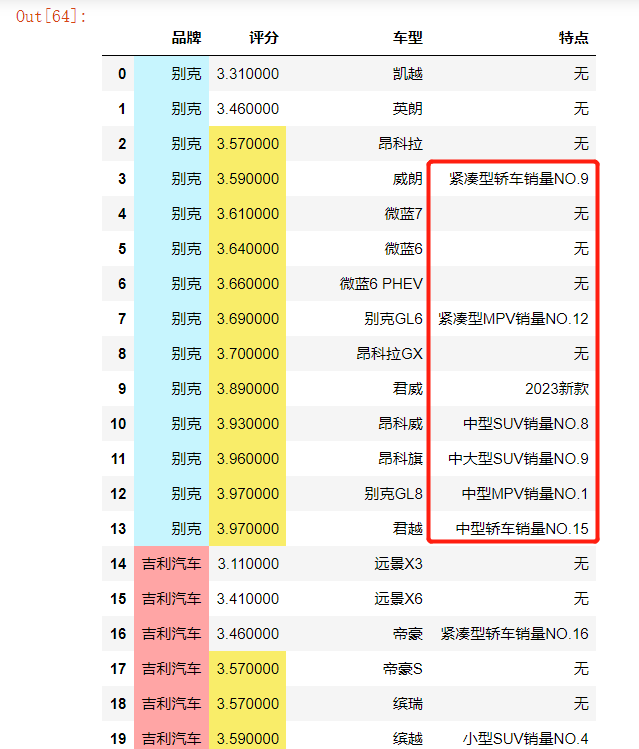Click model cell 君威
The height and width of the screenshot is (749, 639).
pos(408,389)
